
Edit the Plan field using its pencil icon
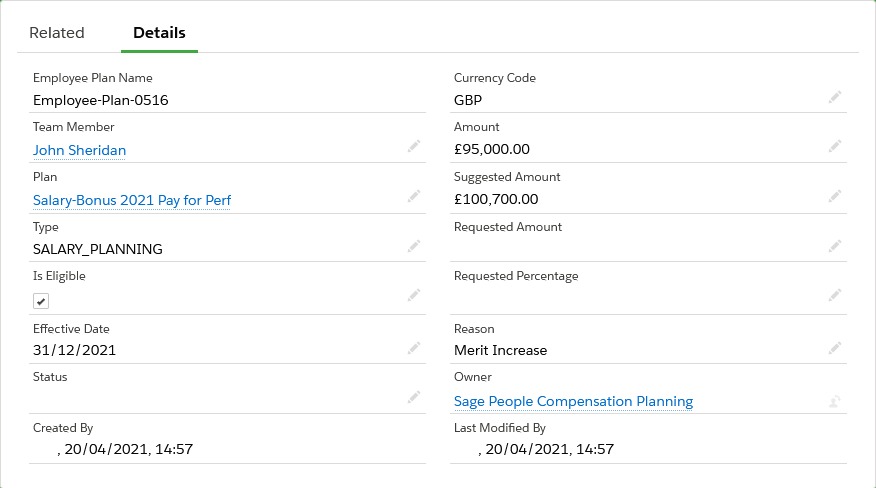point(414,197)
